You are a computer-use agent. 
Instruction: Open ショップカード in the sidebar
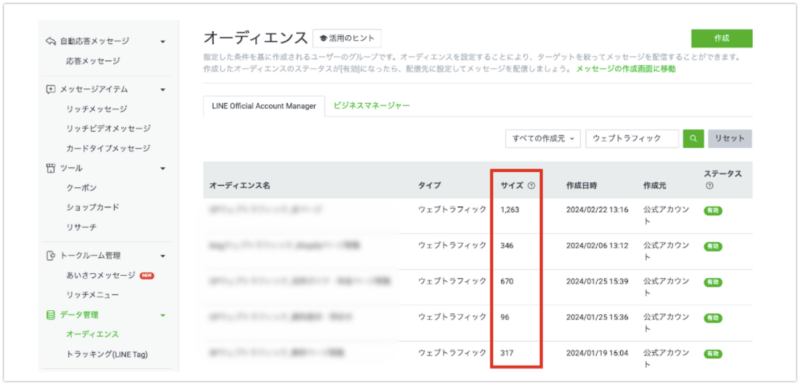(93, 208)
